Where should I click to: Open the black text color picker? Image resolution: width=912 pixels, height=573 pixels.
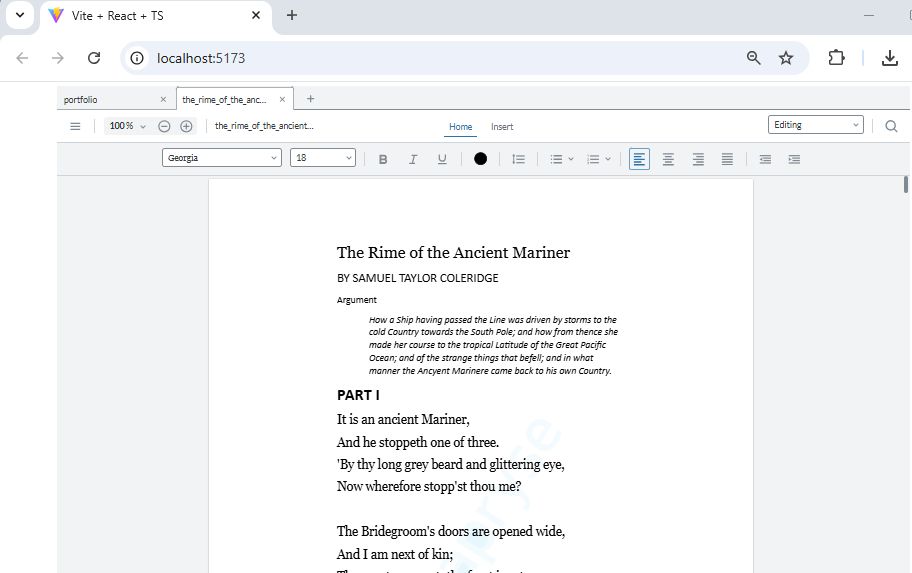coord(480,159)
